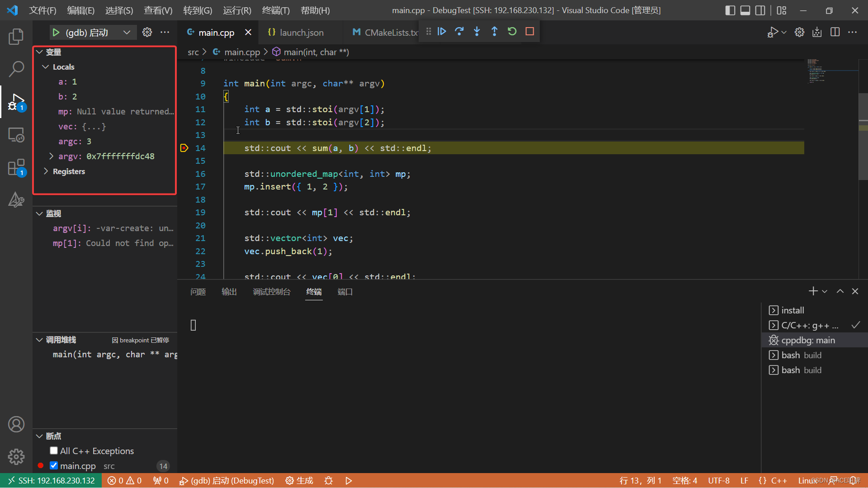This screenshot has width=868, height=488.
Task: Open the 运行(R) menu
Action: (237, 10)
